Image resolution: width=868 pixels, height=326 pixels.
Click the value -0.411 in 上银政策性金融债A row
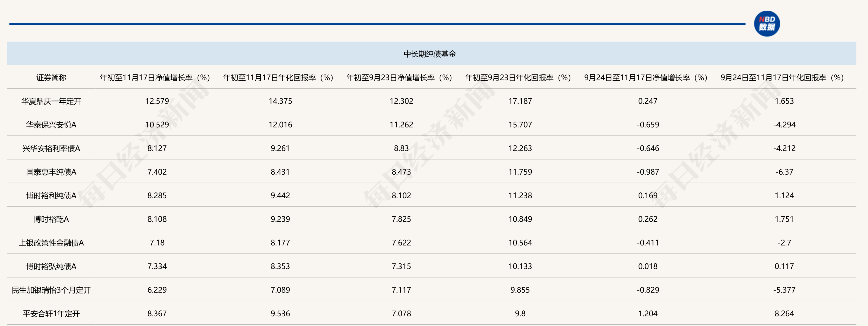(648, 242)
